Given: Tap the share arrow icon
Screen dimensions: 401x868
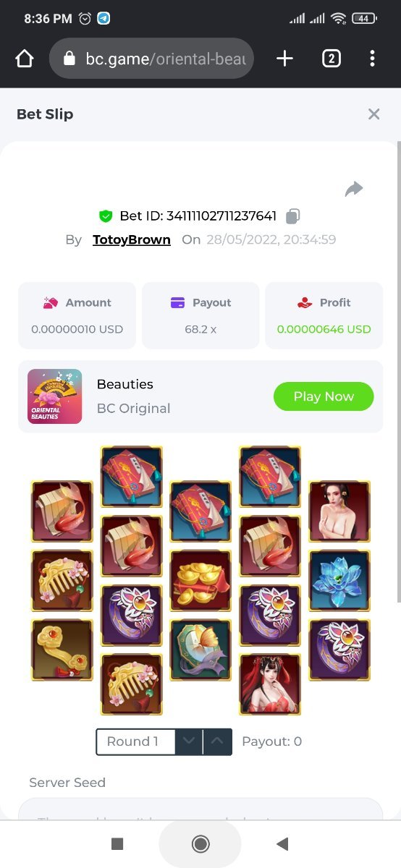Looking at the screenshot, I should pyautogui.click(x=354, y=189).
